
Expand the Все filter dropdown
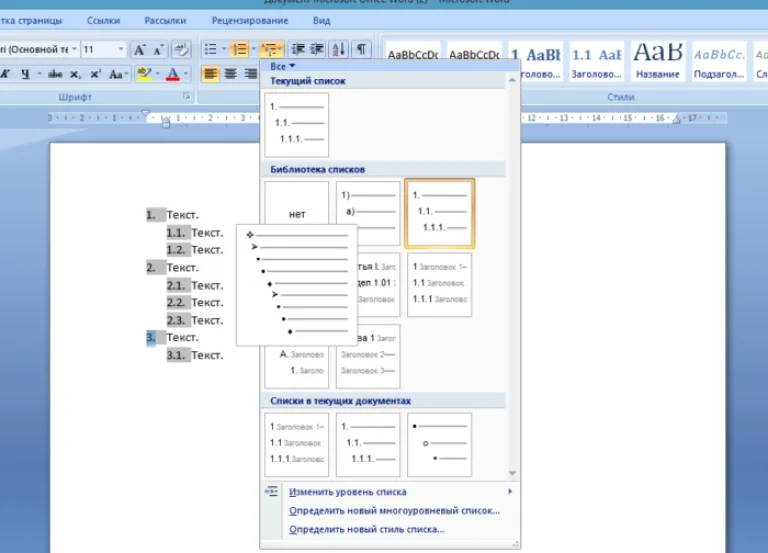(x=283, y=66)
